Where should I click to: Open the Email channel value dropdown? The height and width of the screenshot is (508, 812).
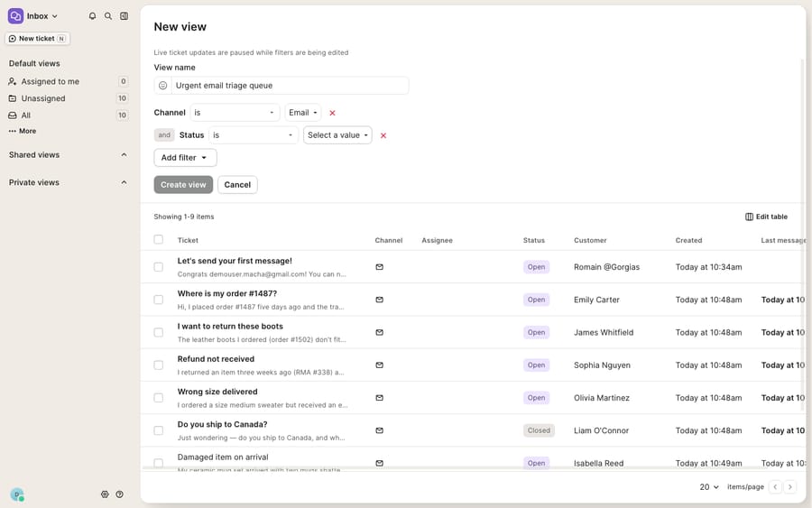tap(303, 113)
